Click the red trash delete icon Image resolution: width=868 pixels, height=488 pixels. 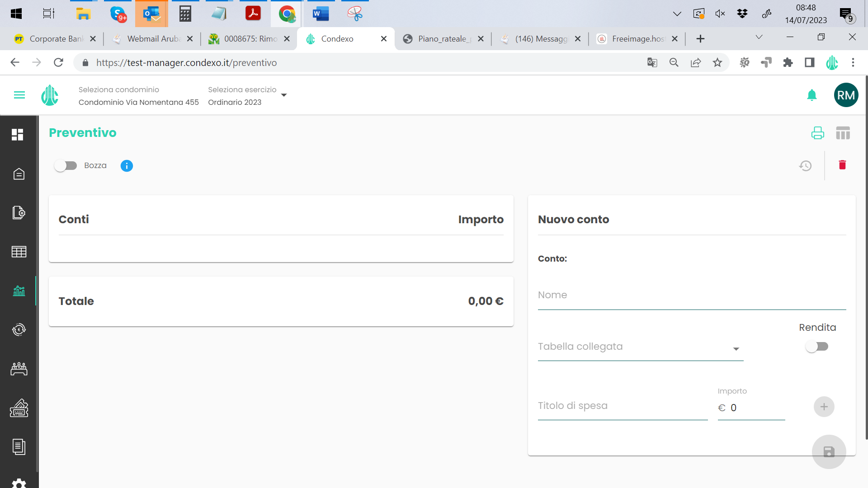coord(842,165)
